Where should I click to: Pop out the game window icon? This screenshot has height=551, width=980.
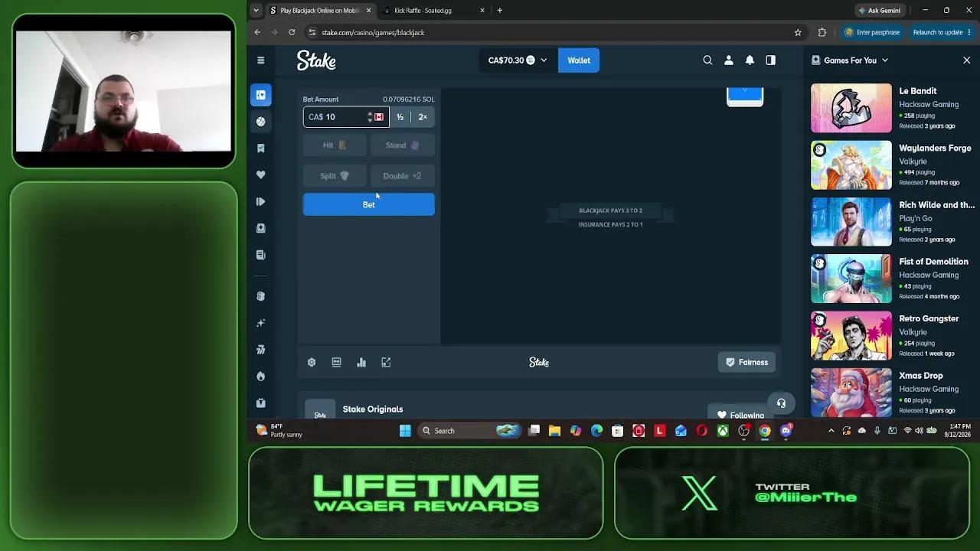point(386,363)
